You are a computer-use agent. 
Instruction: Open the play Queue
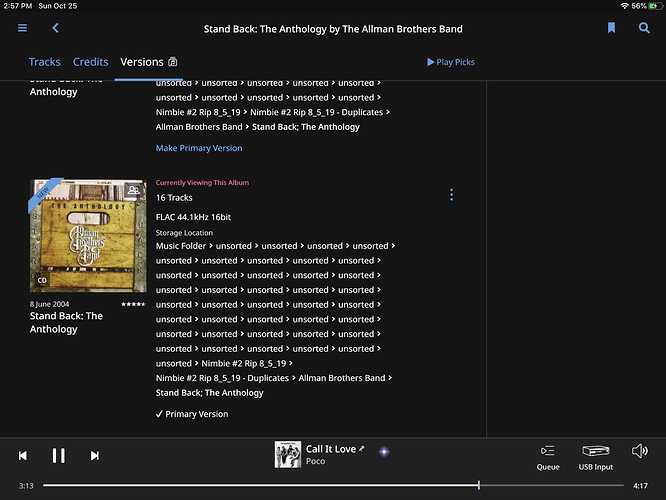point(547,458)
